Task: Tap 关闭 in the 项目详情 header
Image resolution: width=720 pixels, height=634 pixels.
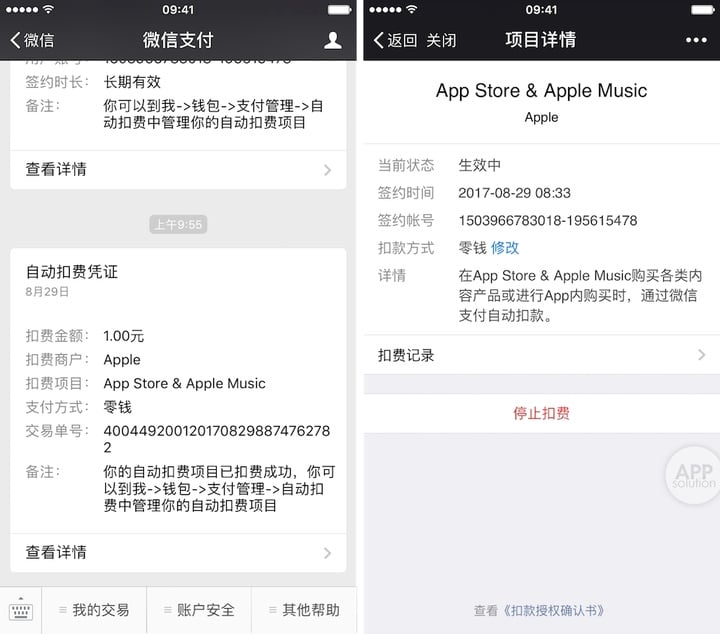Action: pos(441,40)
